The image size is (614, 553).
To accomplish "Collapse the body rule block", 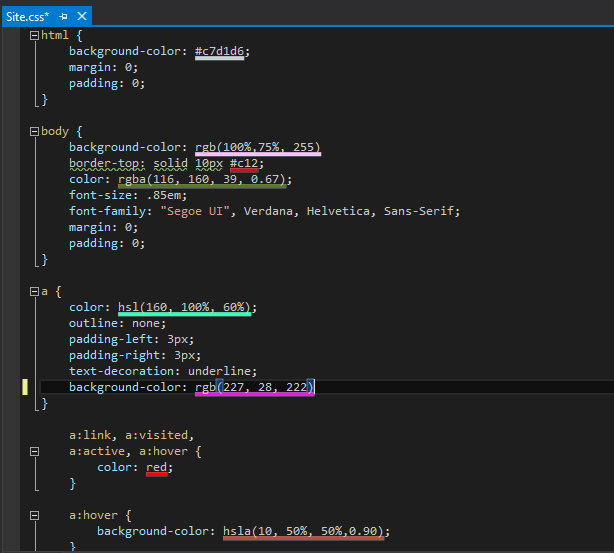I will 34,131.
